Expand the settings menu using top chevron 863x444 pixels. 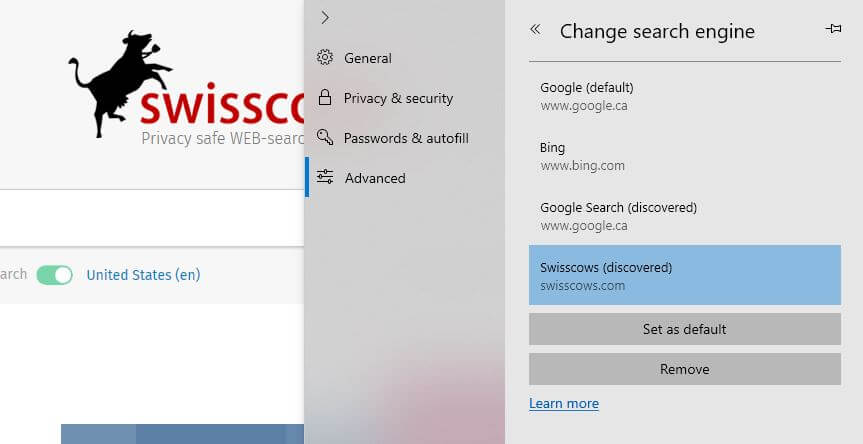point(325,18)
